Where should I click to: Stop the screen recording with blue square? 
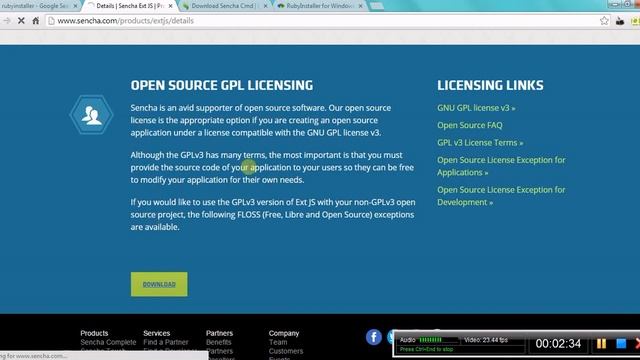tap(621, 344)
